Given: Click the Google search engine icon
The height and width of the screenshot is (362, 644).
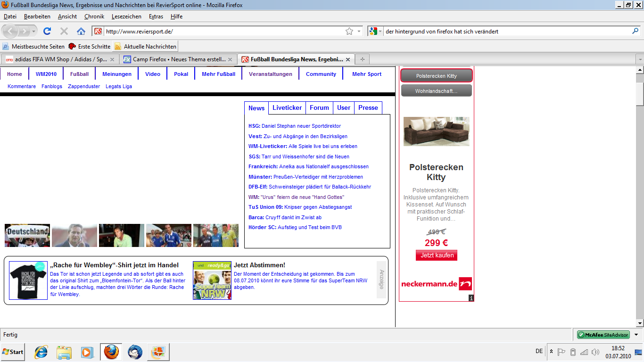Looking at the screenshot, I should [373, 31].
